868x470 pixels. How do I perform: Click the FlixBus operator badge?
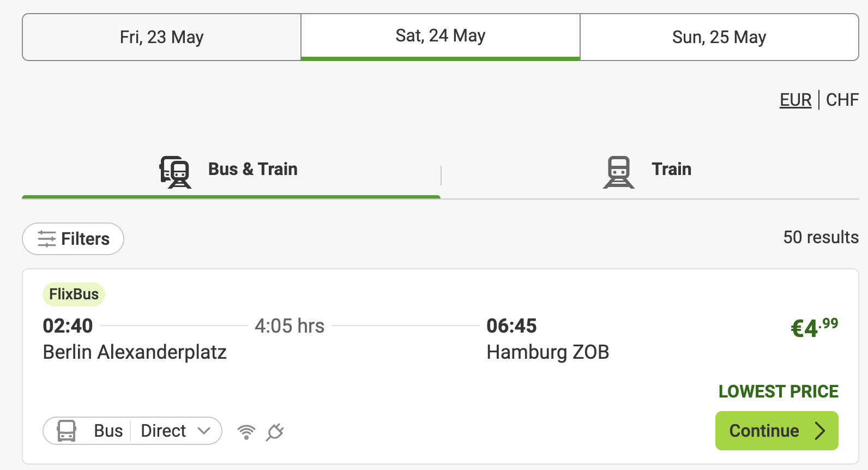point(74,294)
